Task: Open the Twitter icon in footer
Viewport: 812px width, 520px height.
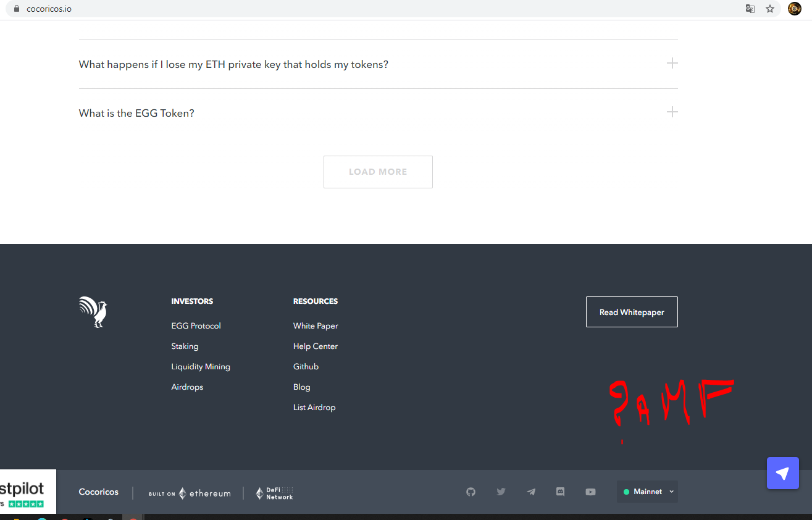Action: coord(501,492)
